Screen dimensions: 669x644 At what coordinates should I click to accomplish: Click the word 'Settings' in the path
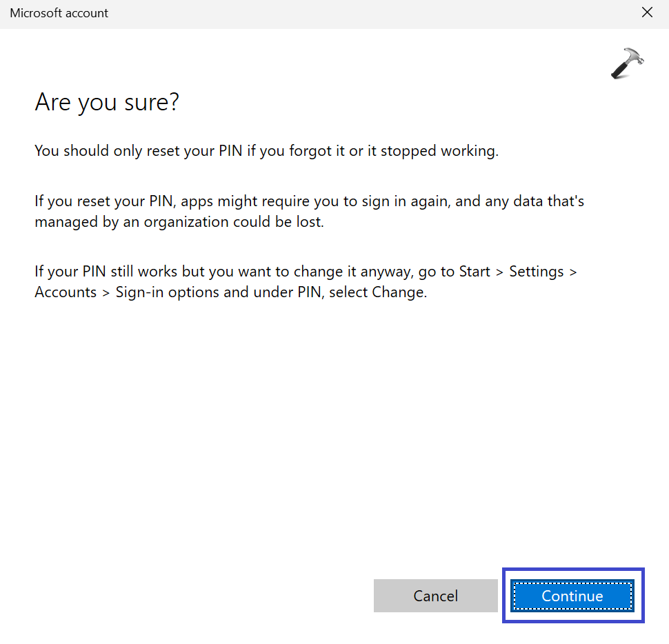pos(535,272)
